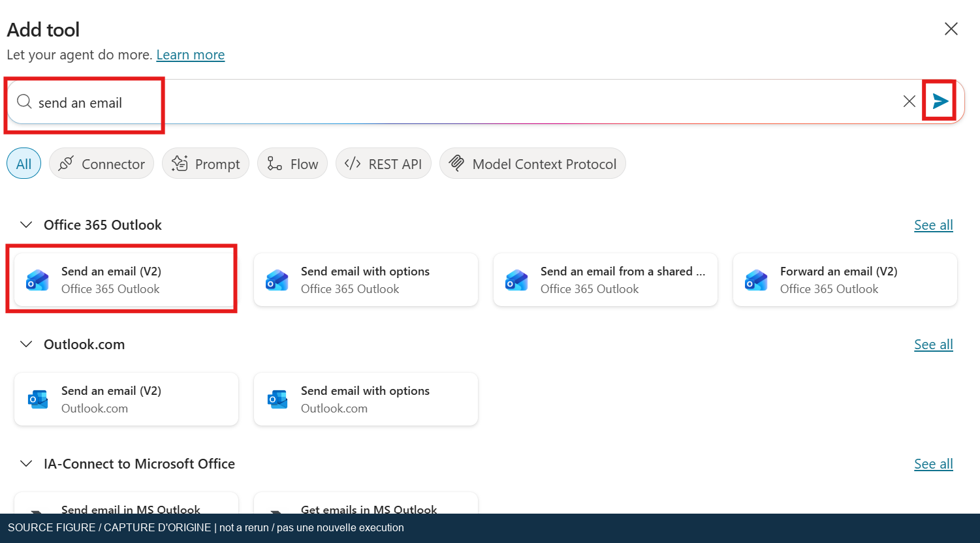980x543 pixels.
Task: Select the Forward an email (V2) tool
Action: coord(845,280)
